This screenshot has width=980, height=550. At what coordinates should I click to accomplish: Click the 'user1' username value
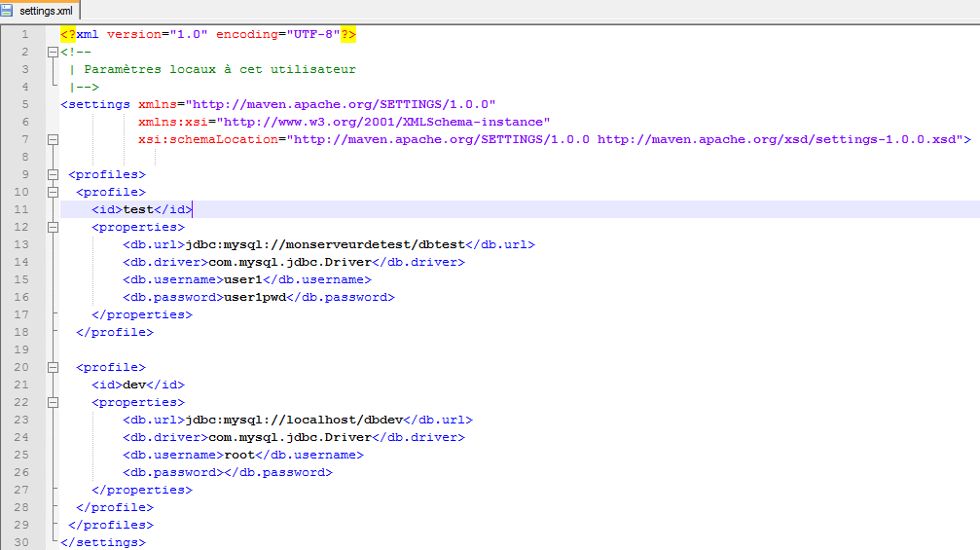coord(243,279)
